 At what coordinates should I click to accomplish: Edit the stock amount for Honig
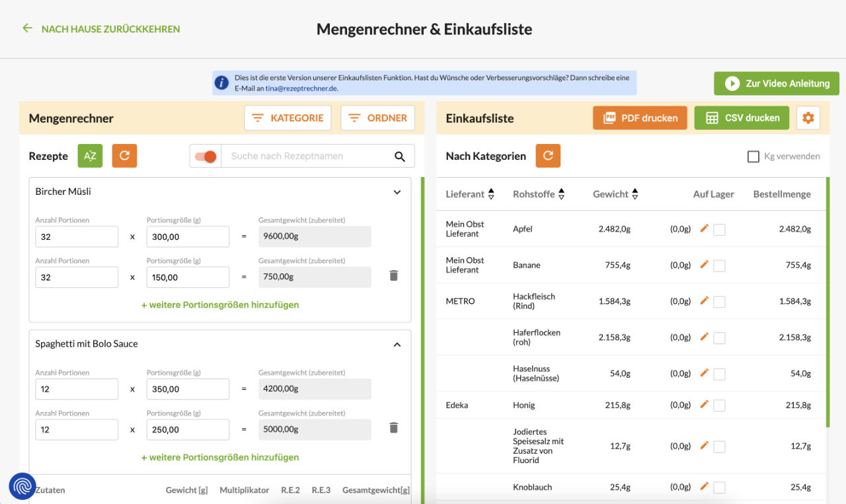pos(703,404)
